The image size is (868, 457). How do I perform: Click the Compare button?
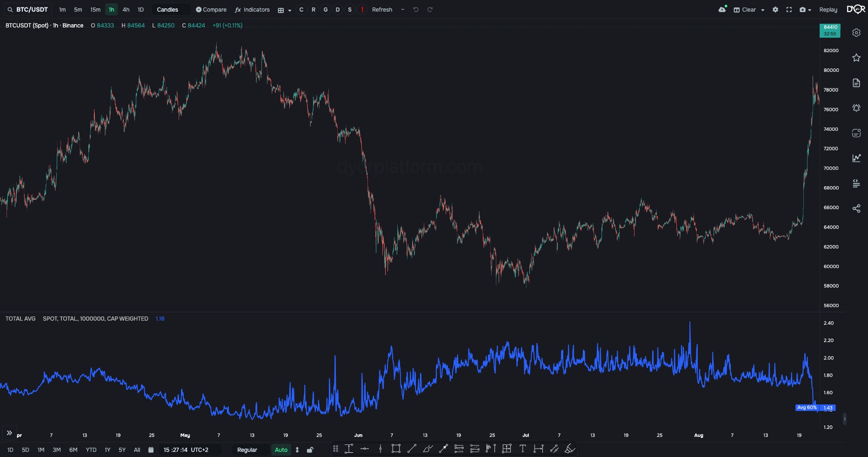click(211, 9)
